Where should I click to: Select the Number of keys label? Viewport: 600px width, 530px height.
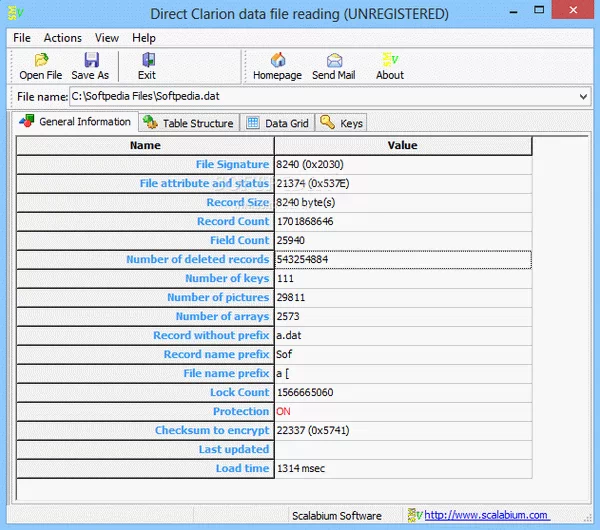click(x=227, y=279)
